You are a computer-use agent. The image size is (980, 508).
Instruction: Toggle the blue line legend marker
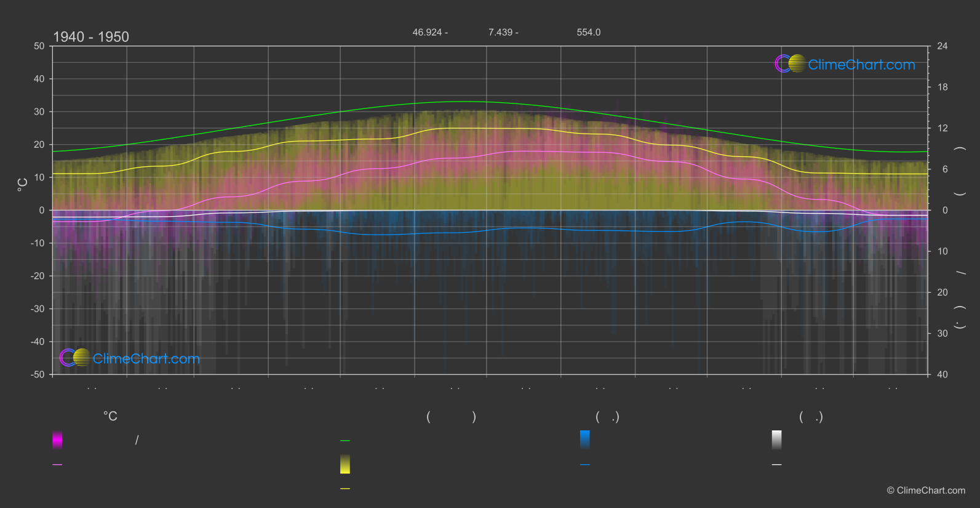[585, 465]
